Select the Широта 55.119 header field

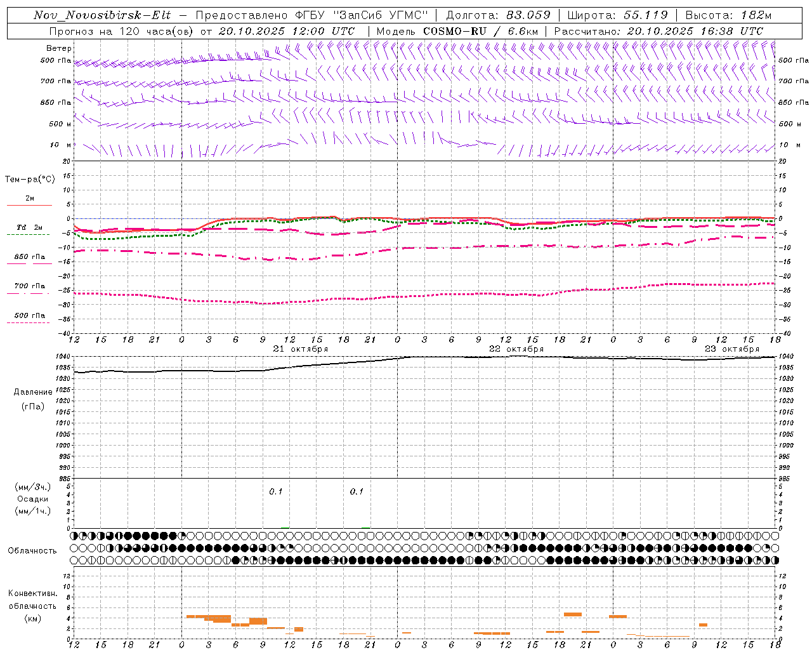617,15
